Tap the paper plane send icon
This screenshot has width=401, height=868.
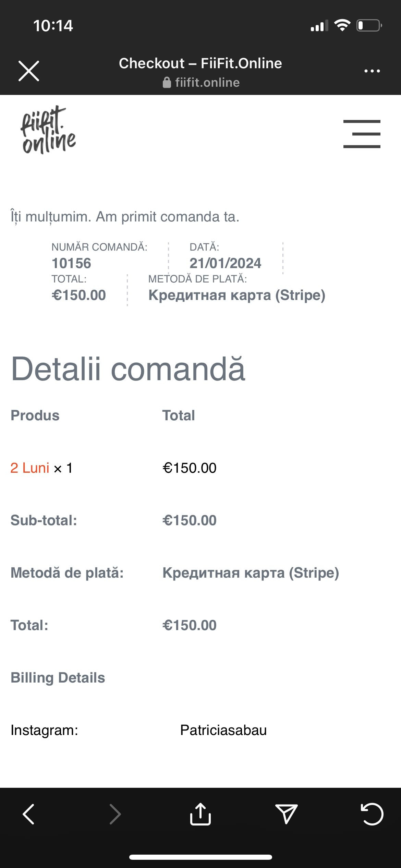coord(286,814)
